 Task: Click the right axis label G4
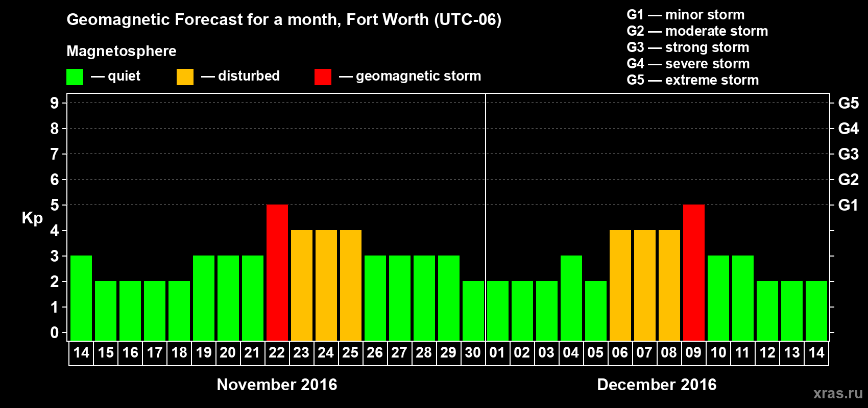click(x=849, y=129)
